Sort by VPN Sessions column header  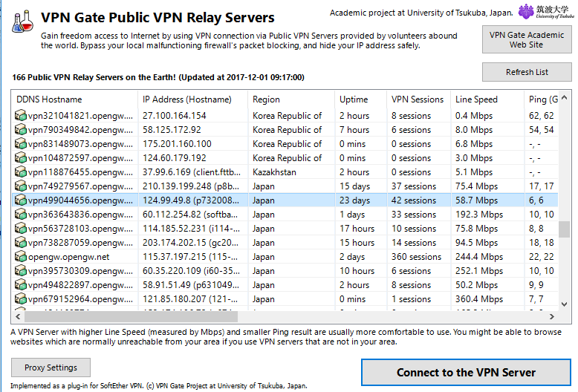pos(419,99)
